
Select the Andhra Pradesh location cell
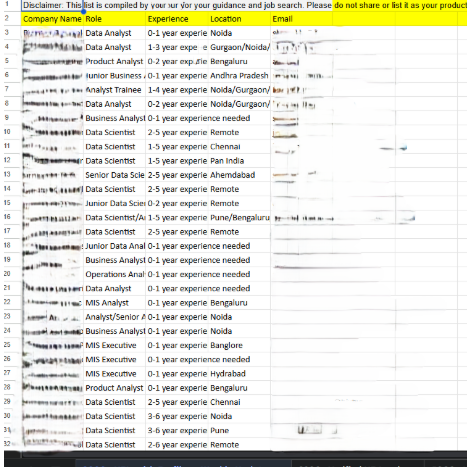coord(239,76)
